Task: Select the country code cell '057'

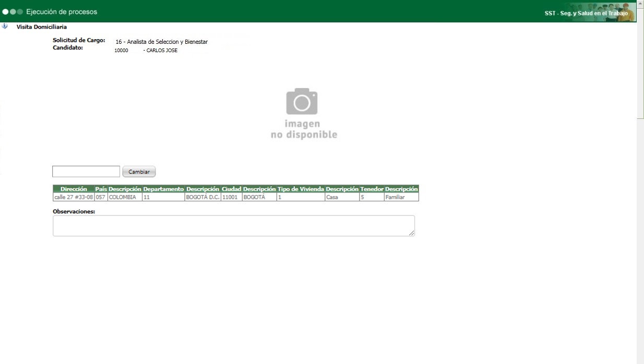Action: [x=101, y=197]
